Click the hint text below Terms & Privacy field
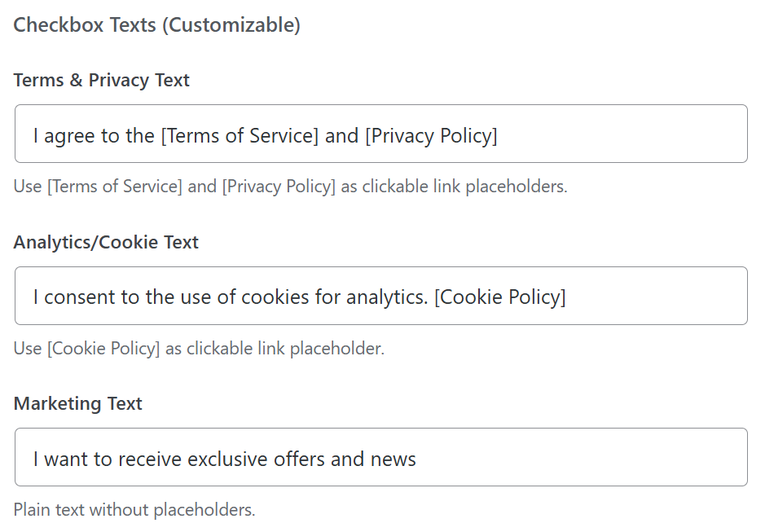Image resolution: width=765 pixels, height=532 pixels. coord(290,187)
